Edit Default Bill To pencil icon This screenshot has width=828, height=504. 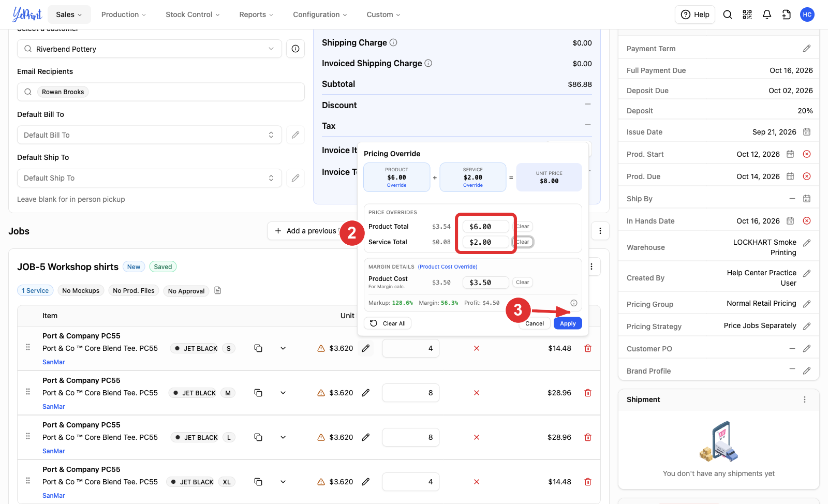click(295, 135)
